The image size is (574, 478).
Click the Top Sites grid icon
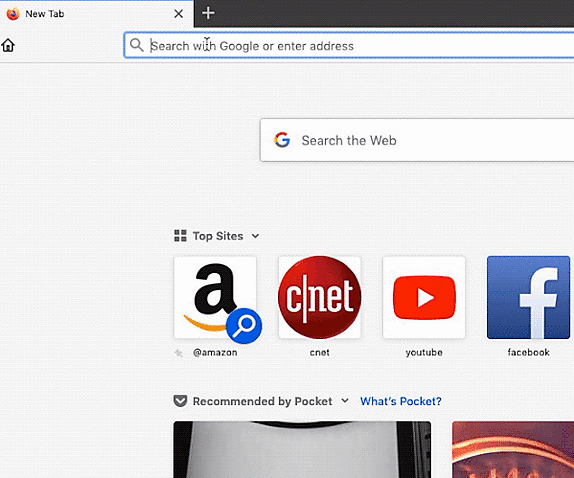[x=180, y=236]
